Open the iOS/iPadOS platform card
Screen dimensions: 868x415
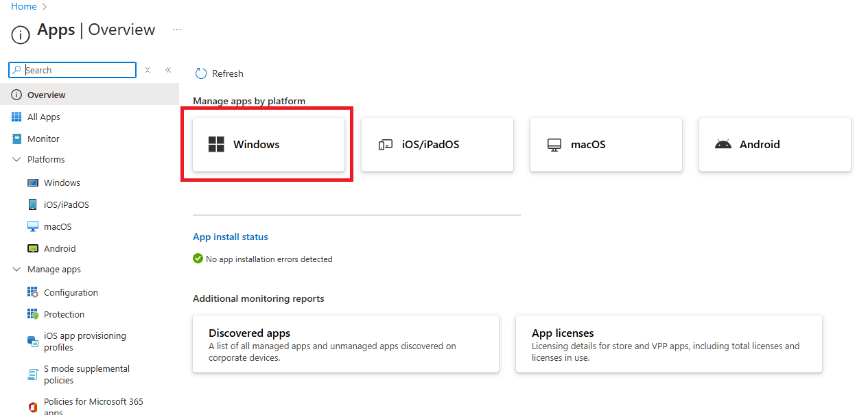437,145
